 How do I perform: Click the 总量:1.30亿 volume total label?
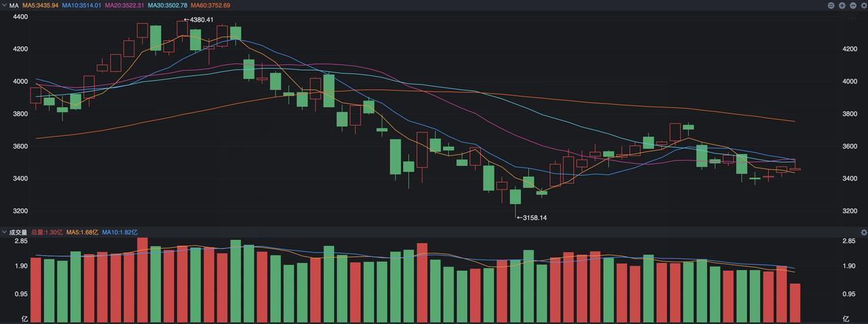(47, 232)
